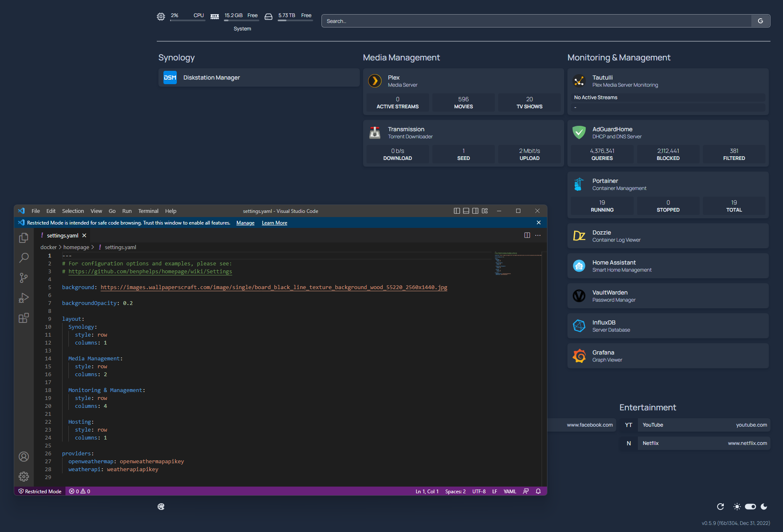The image size is (783, 532).
Task: Open Portainer container management icon
Action: 580,184
